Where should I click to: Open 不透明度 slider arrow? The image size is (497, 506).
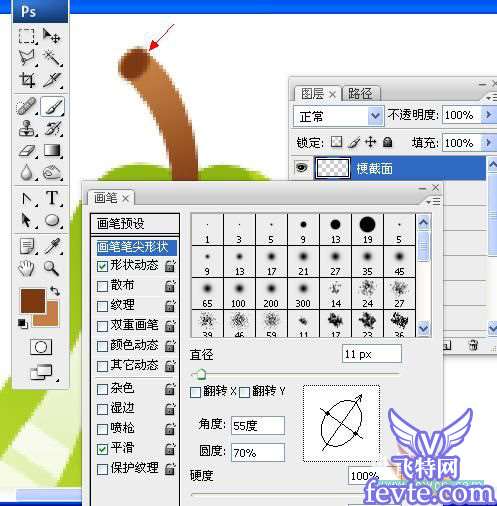(488, 115)
